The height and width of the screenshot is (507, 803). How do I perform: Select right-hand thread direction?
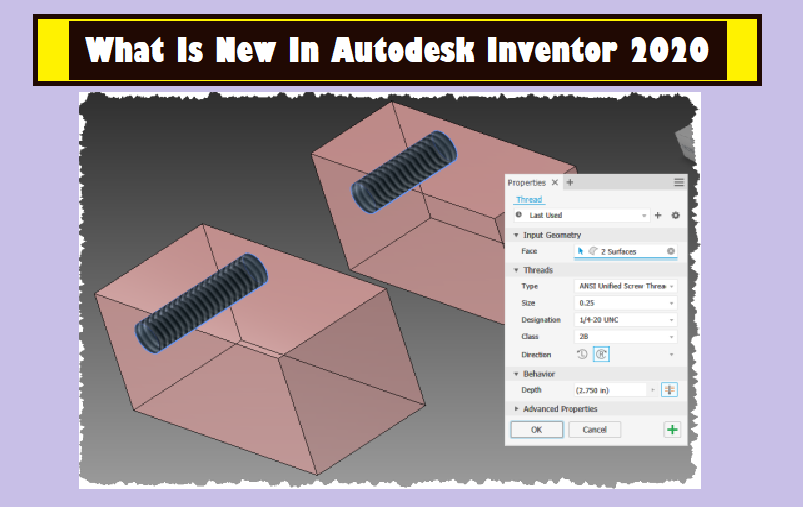(601, 354)
